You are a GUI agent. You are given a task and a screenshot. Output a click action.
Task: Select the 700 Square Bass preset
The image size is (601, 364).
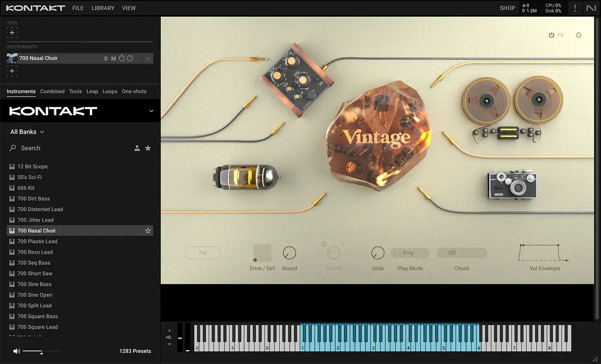click(x=80, y=316)
